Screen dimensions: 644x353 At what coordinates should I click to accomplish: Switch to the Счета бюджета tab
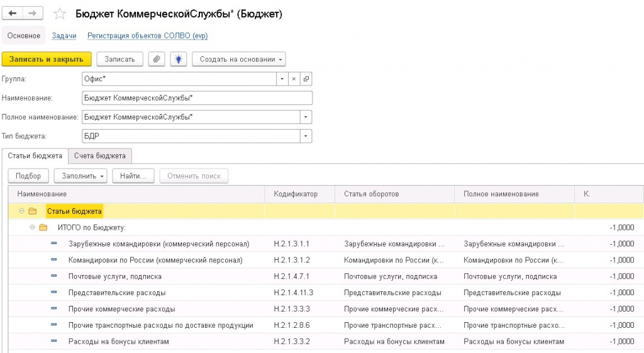(99, 155)
